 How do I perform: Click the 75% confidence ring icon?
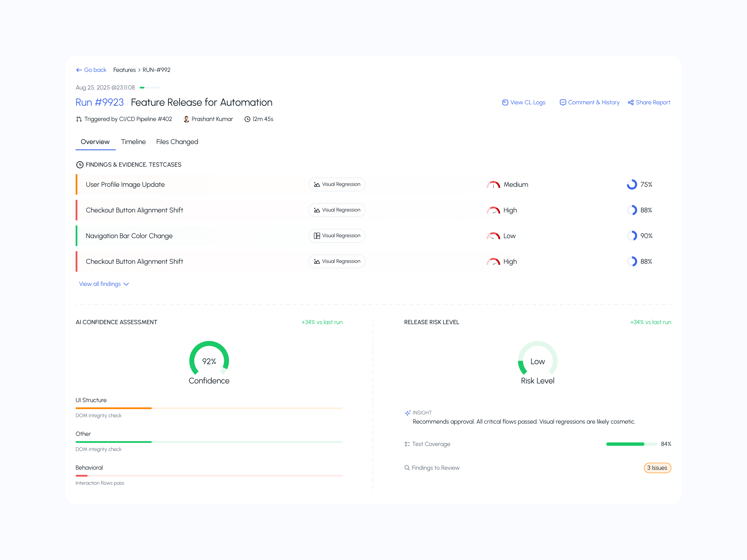pos(631,185)
